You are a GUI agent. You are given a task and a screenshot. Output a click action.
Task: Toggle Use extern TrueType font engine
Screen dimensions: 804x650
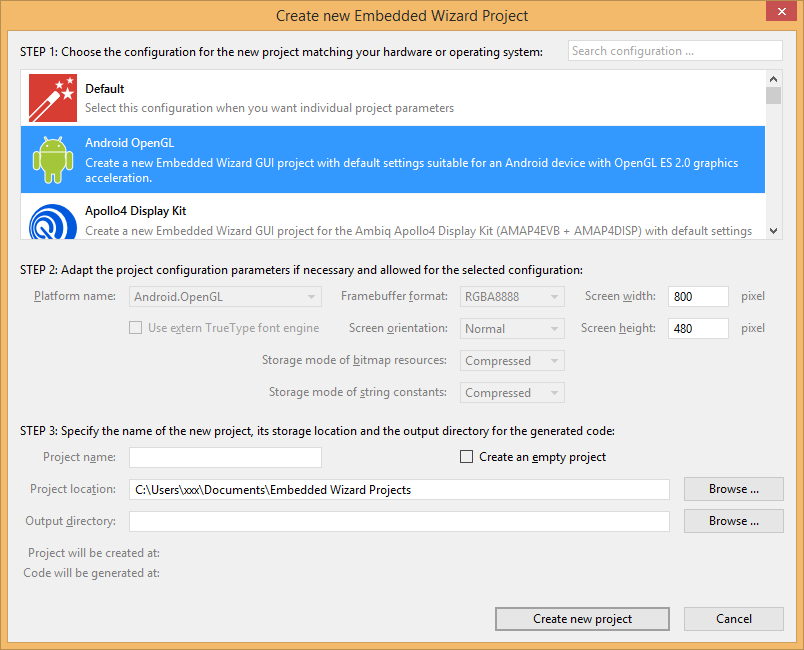coord(135,328)
